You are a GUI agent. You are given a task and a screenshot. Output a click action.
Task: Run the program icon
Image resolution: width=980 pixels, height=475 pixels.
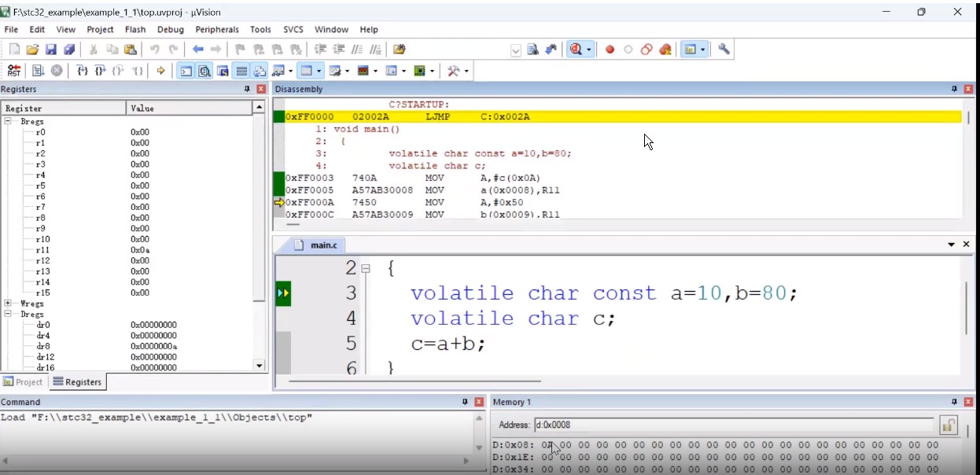(x=38, y=71)
